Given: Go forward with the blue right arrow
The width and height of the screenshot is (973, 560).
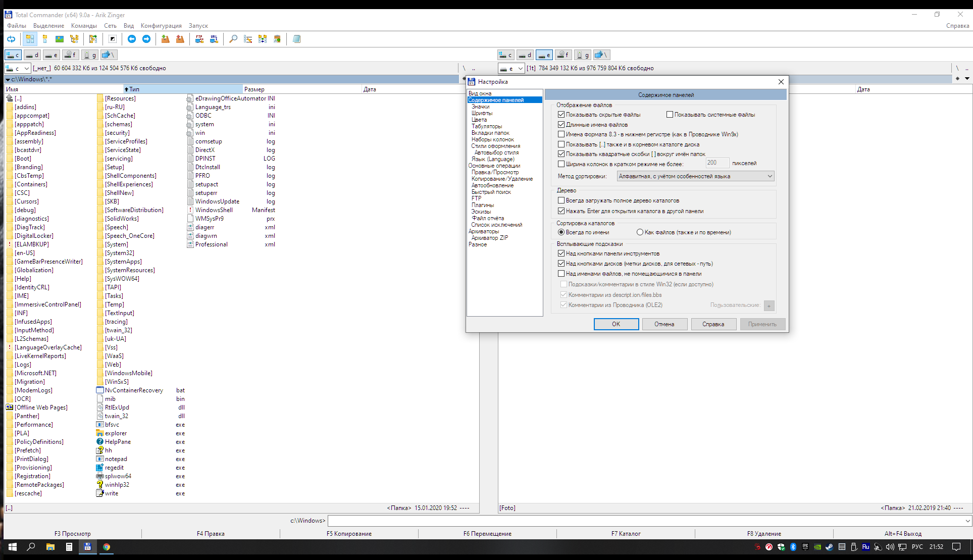Looking at the screenshot, I should 146,39.
